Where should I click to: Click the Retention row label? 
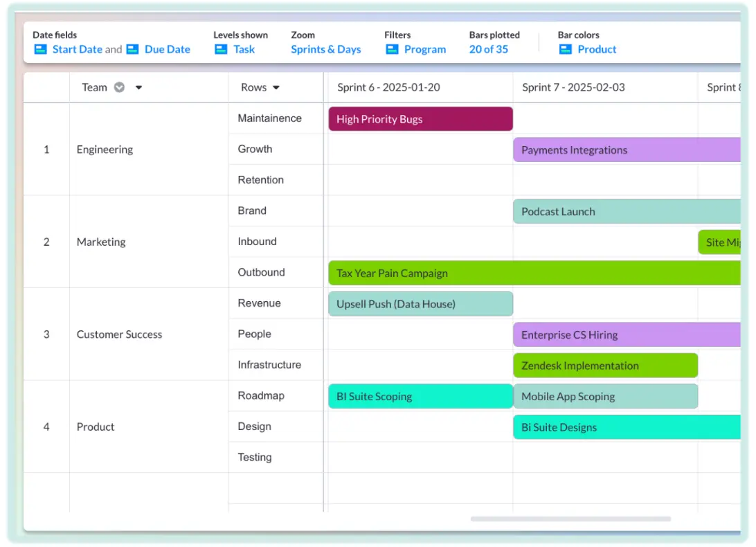click(261, 180)
